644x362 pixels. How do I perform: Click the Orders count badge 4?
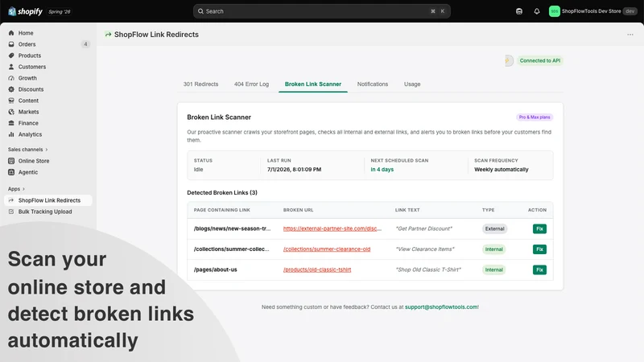coord(85,44)
